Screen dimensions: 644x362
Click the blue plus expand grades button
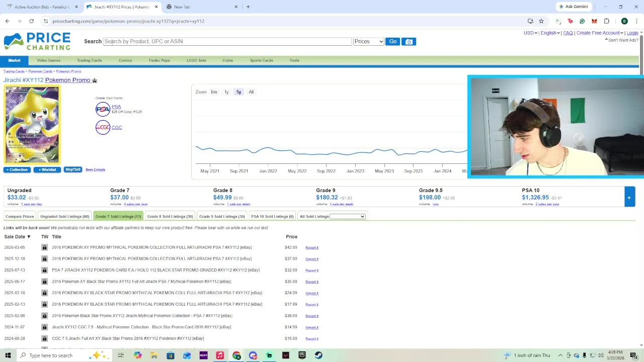[629, 197]
